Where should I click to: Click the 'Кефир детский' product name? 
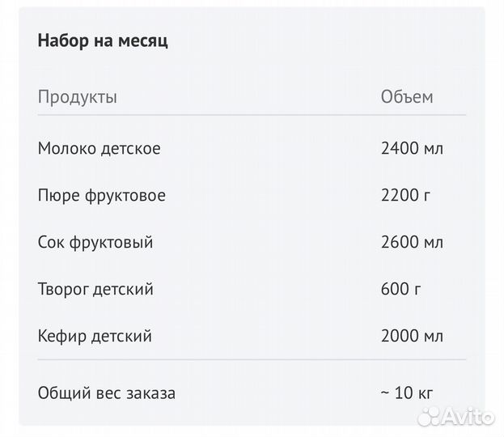click(x=95, y=336)
